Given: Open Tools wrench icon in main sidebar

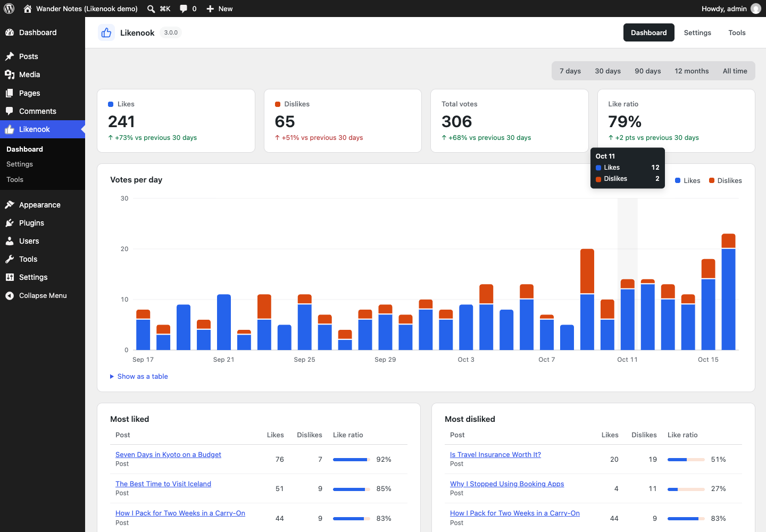Looking at the screenshot, I should [x=10, y=259].
